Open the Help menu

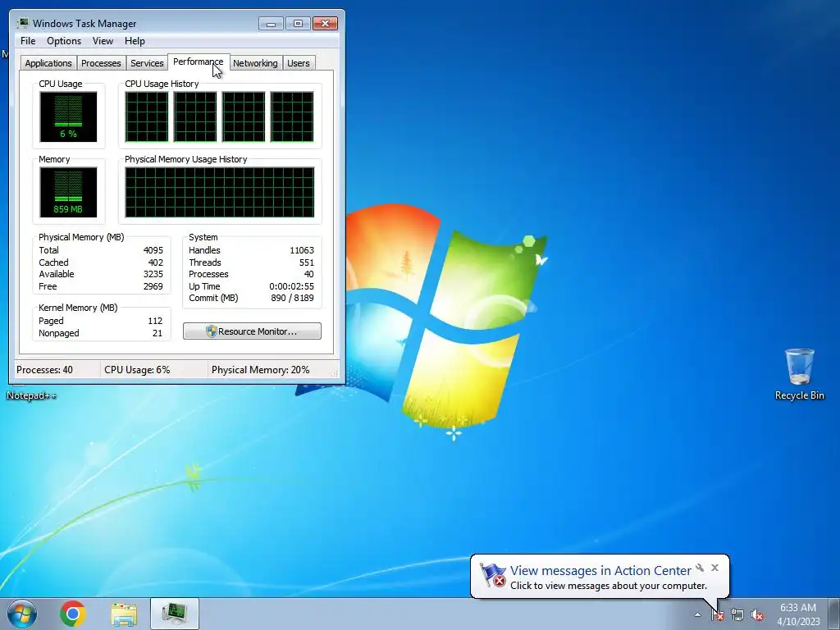click(135, 41)
